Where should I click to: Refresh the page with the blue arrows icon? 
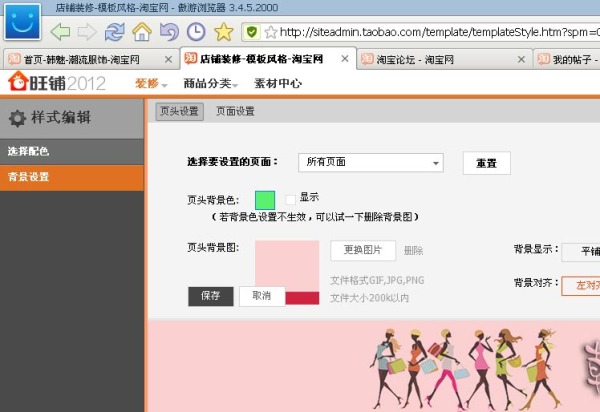click(x=114, y=32)
